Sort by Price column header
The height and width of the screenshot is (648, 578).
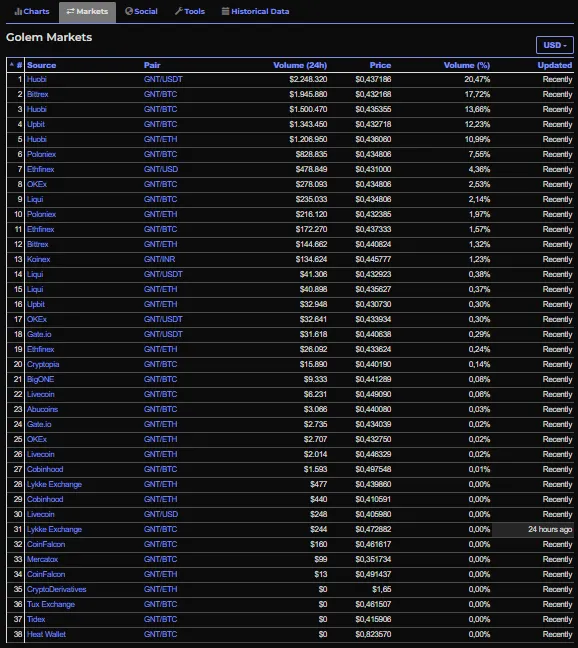pyautogui.click(x=380, y=65)
